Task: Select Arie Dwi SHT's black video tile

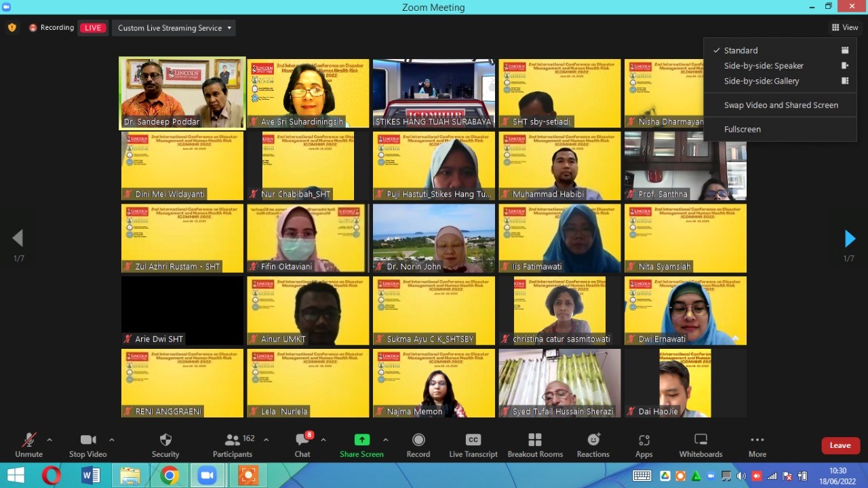Action: [x=182, y=311]
